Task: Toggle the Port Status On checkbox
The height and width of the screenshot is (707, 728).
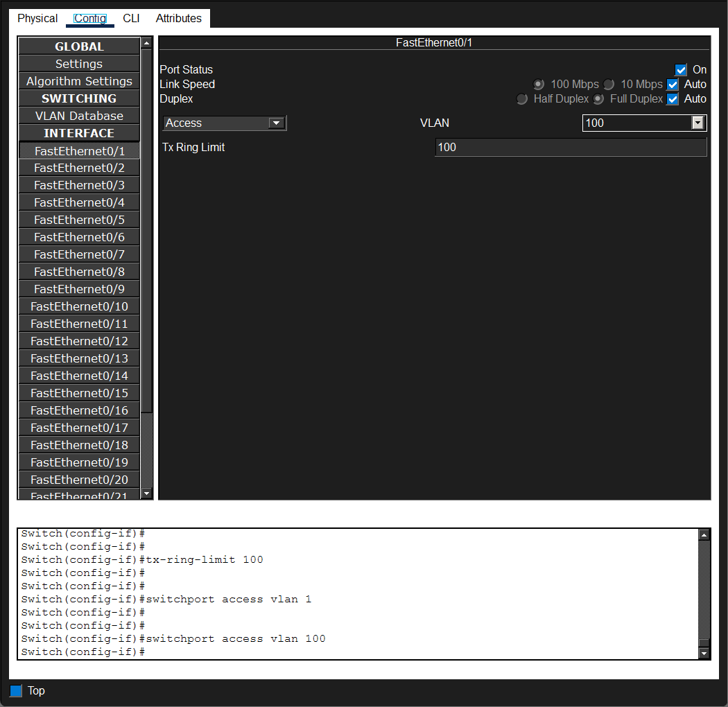Action: click(x=681, y=69)
